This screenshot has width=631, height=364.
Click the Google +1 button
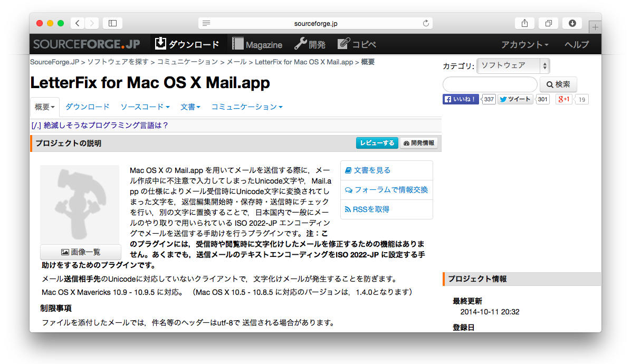coord(563,99)
